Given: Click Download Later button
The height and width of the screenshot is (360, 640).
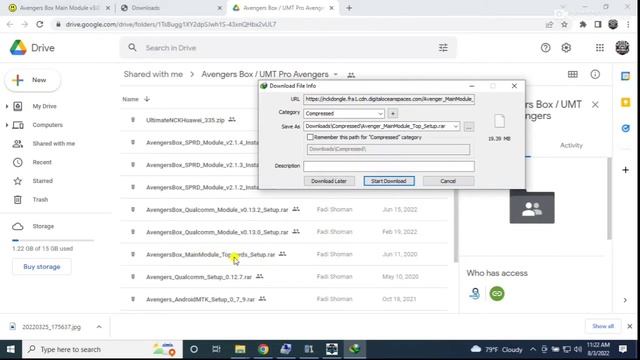Looking at the screenshot, I should click(x=329, y=181).
